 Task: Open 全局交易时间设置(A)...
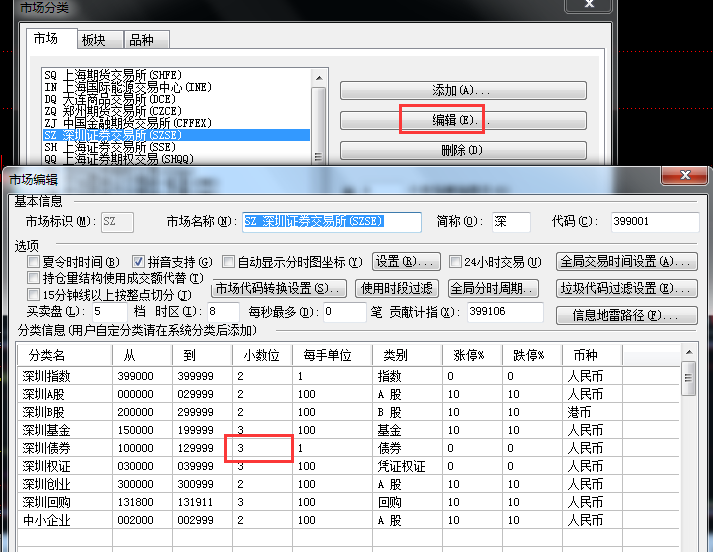point(627,261)
